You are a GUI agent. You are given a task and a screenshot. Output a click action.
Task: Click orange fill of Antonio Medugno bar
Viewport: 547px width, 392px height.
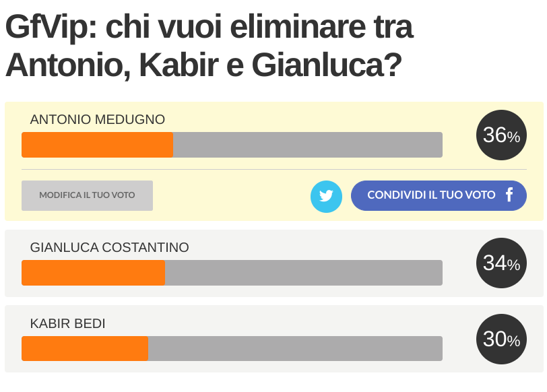(97, 145)
